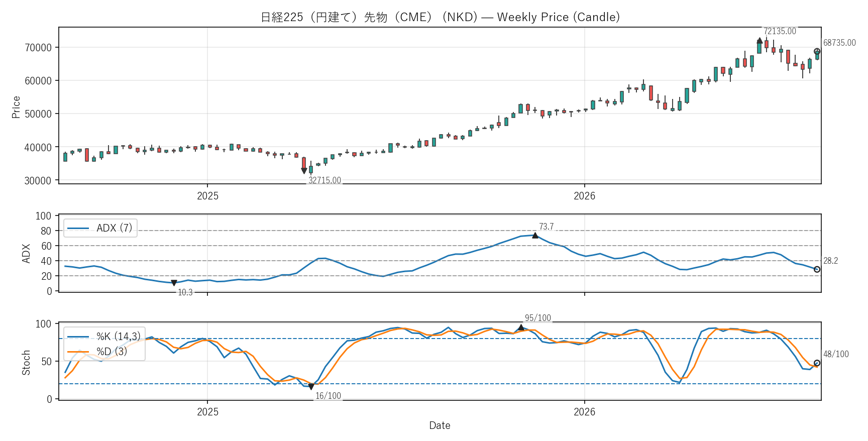This screenshot has width=868, height=441.
Task: Click the blue %K line sample in legend
Action: click(78, 337)
